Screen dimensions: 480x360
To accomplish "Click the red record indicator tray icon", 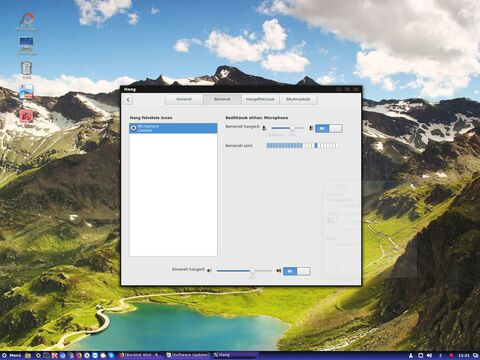I will tap(451, 356).
